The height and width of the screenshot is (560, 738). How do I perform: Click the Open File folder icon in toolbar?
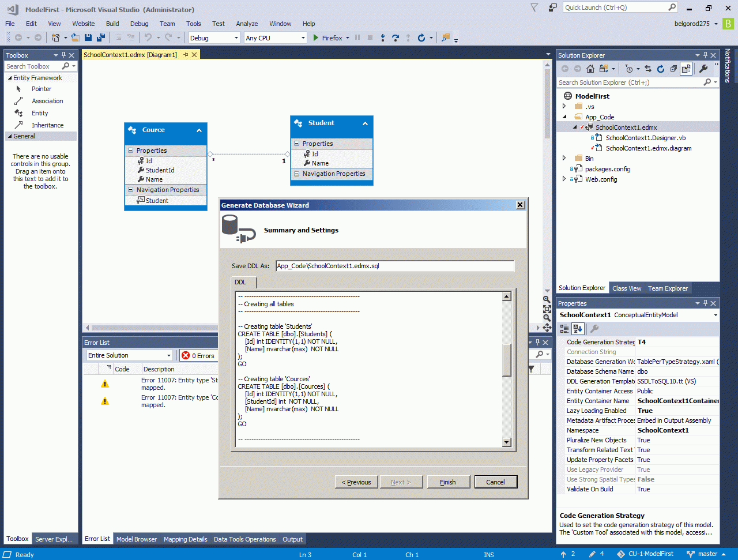75,37
